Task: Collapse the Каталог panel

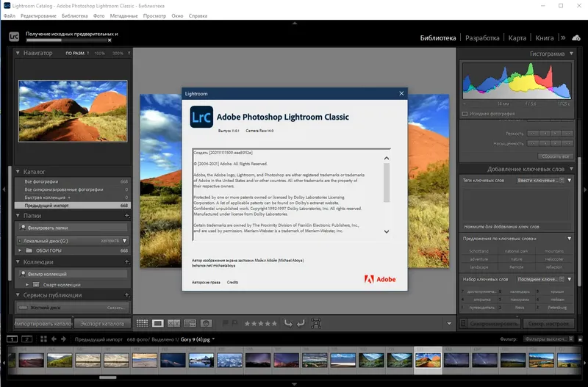Action: 18,172
